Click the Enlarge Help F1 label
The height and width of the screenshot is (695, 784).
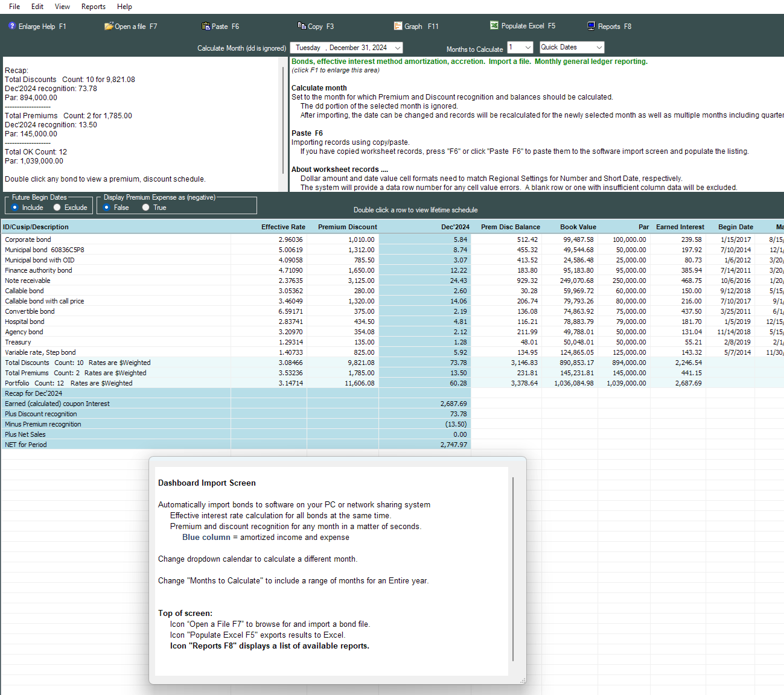pos(42,27)
